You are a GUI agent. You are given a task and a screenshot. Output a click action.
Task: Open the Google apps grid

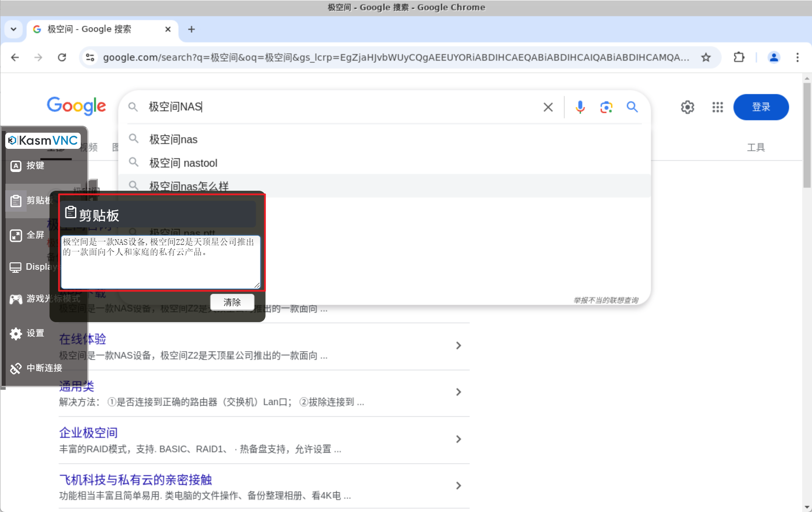click(718, 107)
